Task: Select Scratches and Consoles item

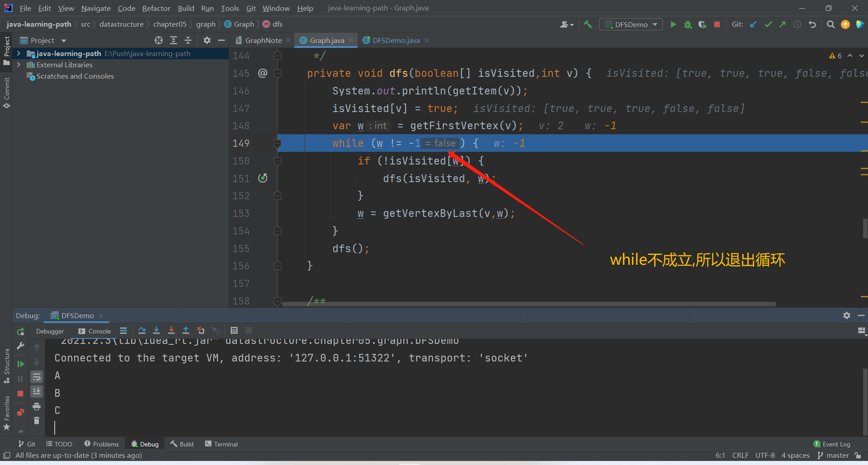Action: click(75, 76)
